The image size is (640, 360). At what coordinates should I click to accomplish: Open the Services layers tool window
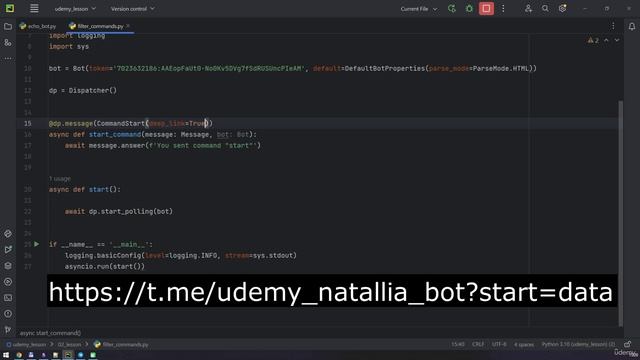point(8,266)
